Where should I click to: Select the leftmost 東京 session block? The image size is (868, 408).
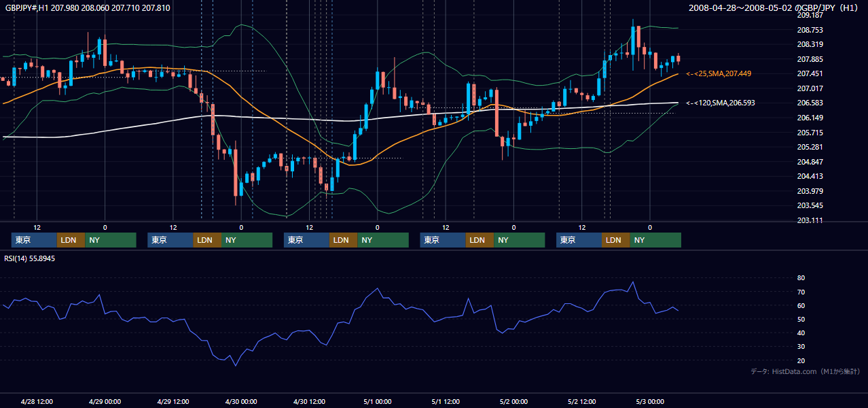(x=34, y=240)
